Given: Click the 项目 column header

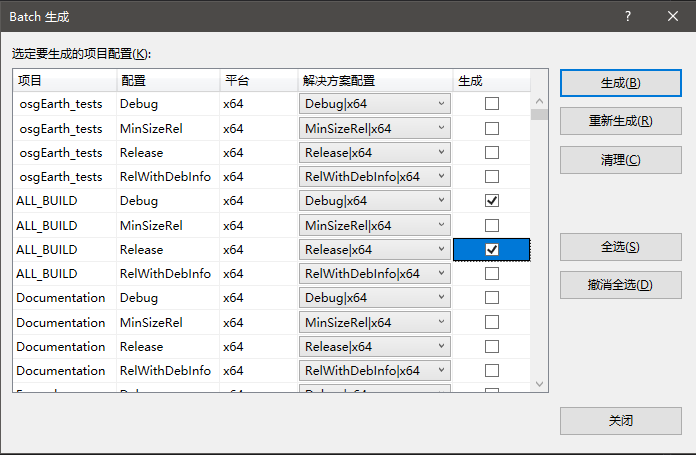Looking at the screenshot, I should [64, 80].
